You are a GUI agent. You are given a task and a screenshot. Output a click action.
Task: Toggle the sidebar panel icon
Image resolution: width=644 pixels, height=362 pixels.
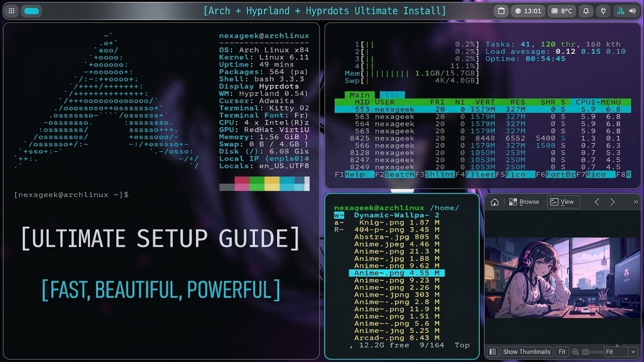tap(493, 352)
